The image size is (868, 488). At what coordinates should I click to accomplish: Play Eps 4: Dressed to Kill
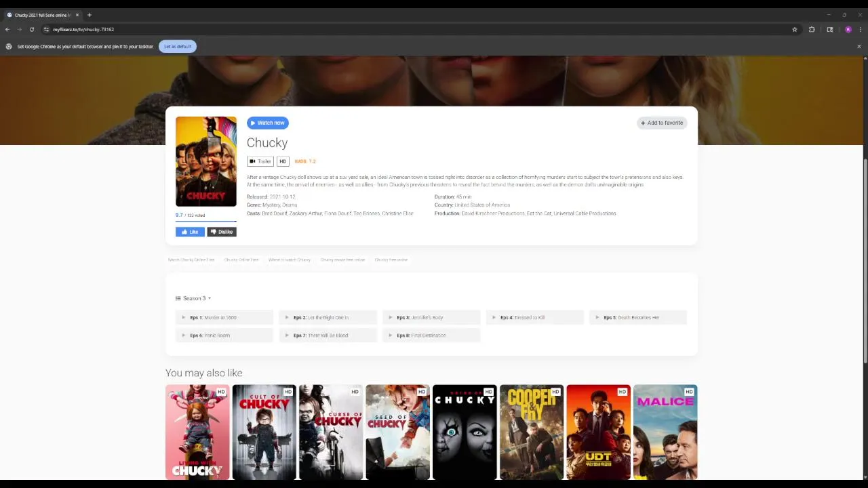[534, 317]
